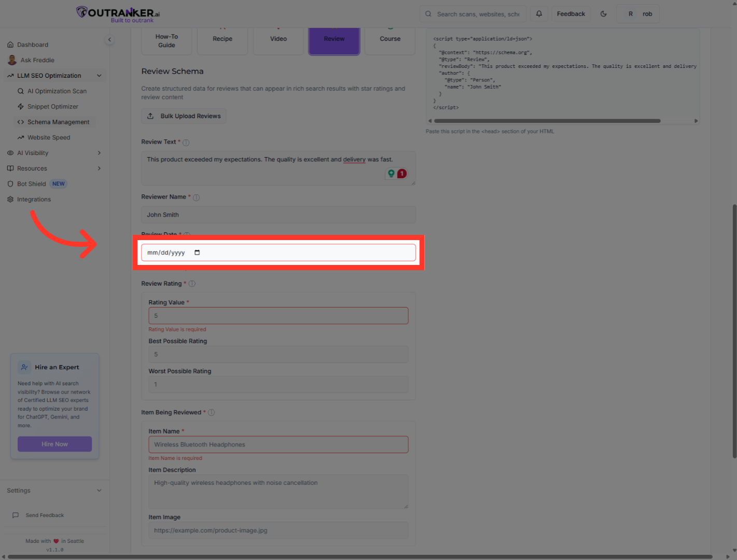This screenshot has width=737, height=560.
Task: Click the notification bell icon
Action: [x=539, y=14]
